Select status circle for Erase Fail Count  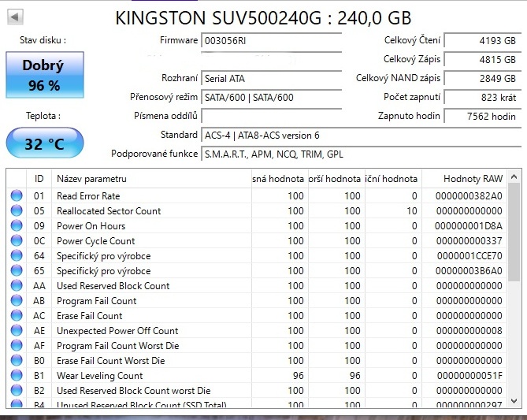pos(17,315)
